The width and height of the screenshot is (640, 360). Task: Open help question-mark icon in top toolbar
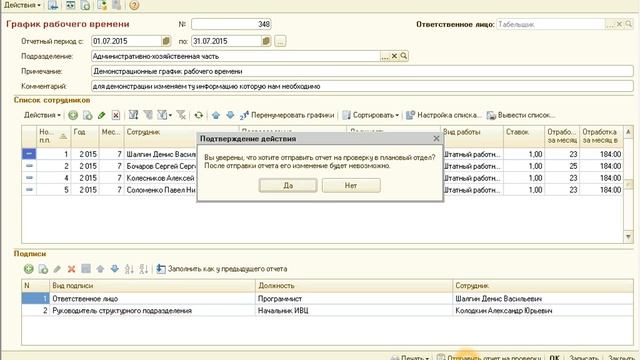[134, 5]
